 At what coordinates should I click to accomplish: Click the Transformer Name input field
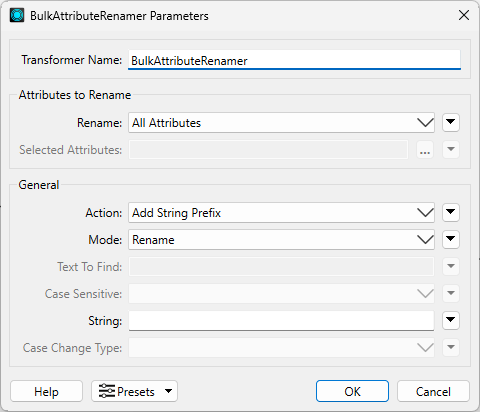(x=294, y=60)
